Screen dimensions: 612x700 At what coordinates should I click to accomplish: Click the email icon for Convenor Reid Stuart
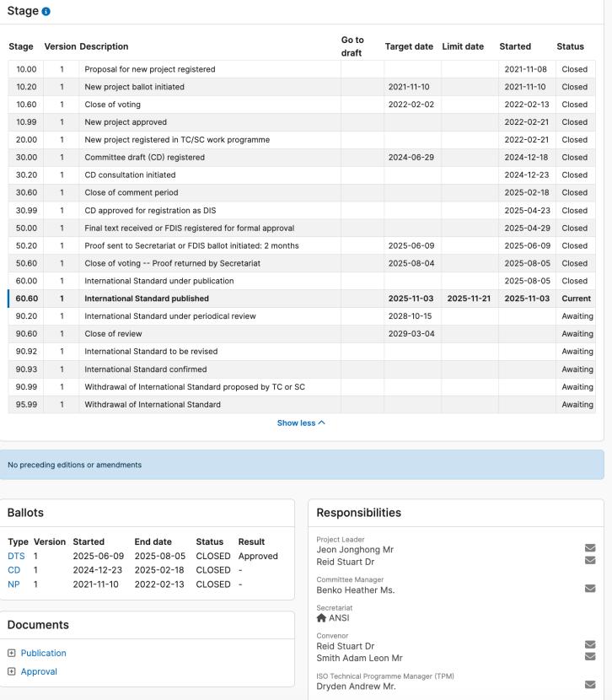pyautogui.click(x=590, y=645)
